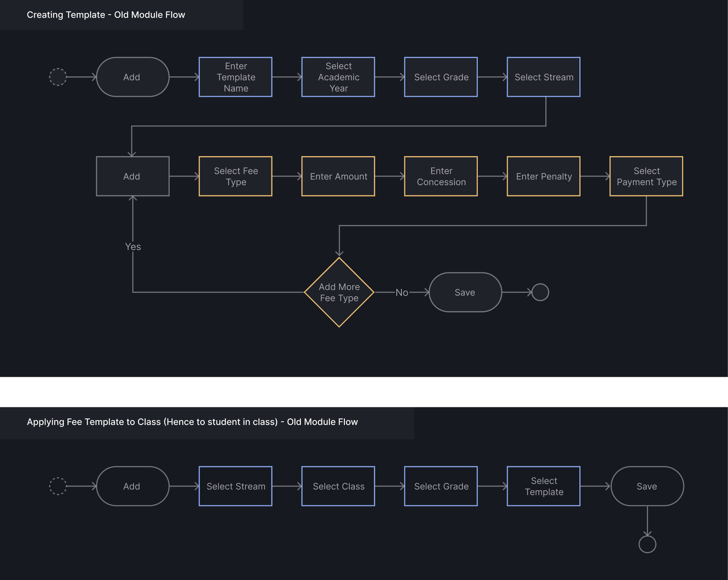Click the end circle after the top Save node
The height and width of the screenshot is (580, 728).
[x=540, y=292]
